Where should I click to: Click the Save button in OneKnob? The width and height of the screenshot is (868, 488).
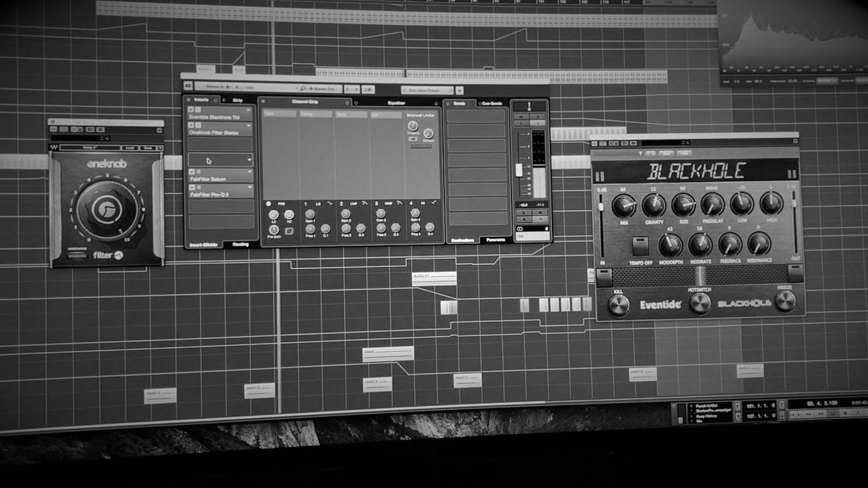(x=148, y=148)
